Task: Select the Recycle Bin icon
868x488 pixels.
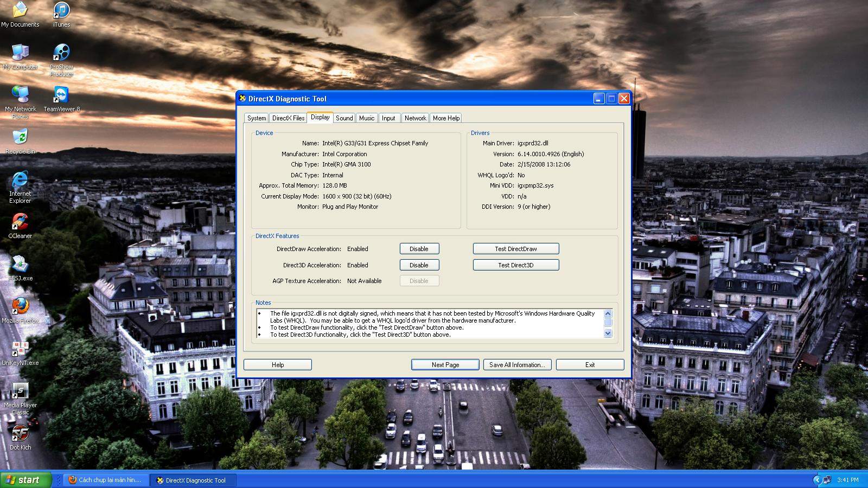Action: pyautogui.click(x=20, y=138)
